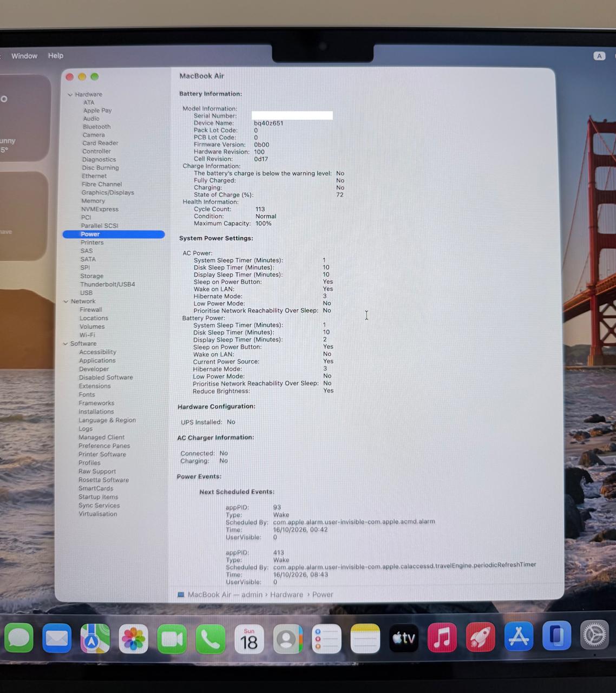Open the red rocket app in dock
The image size is (616, 693).
coord(480,636)
